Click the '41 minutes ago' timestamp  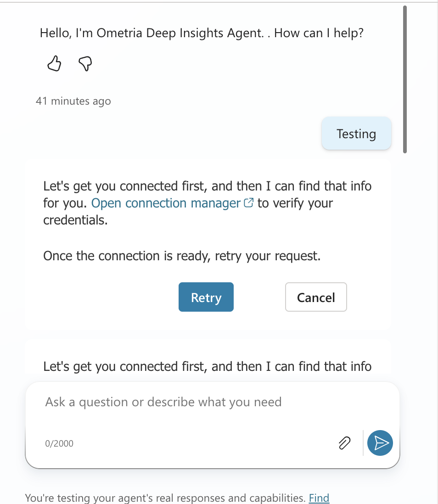pyautogui.click(x=73, y=101)
